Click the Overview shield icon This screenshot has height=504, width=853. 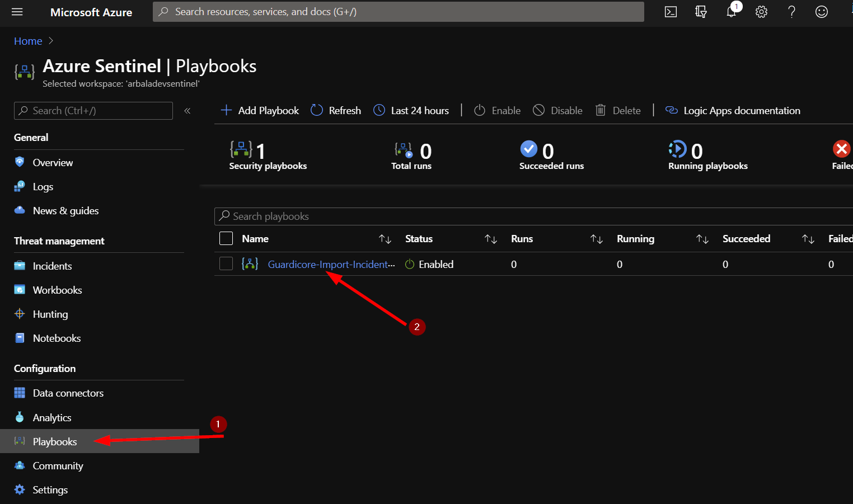click(x=20, y=162)
